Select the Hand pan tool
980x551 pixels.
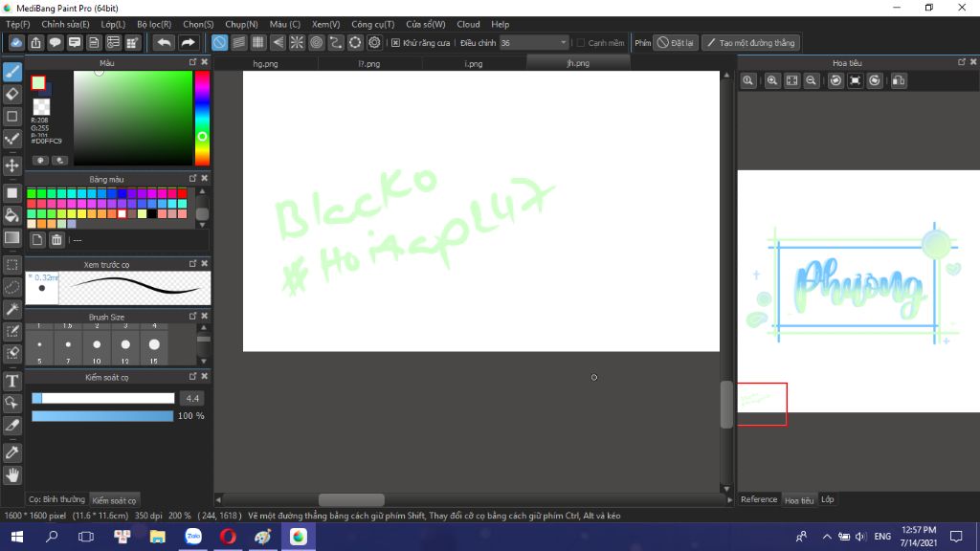(x=12, y=475)
